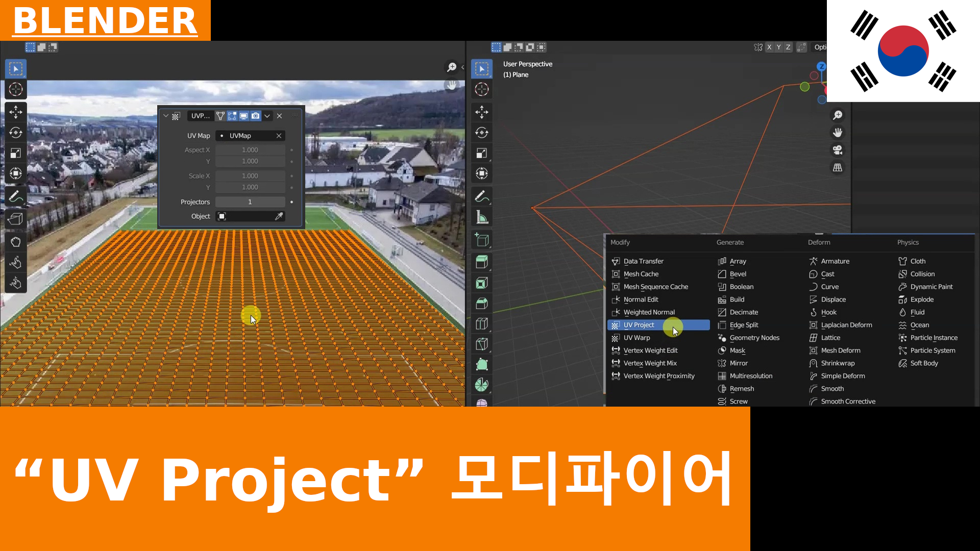980x551 pixels.
Task: Toggle modifier viewport display
Action: tap(244, 116)
